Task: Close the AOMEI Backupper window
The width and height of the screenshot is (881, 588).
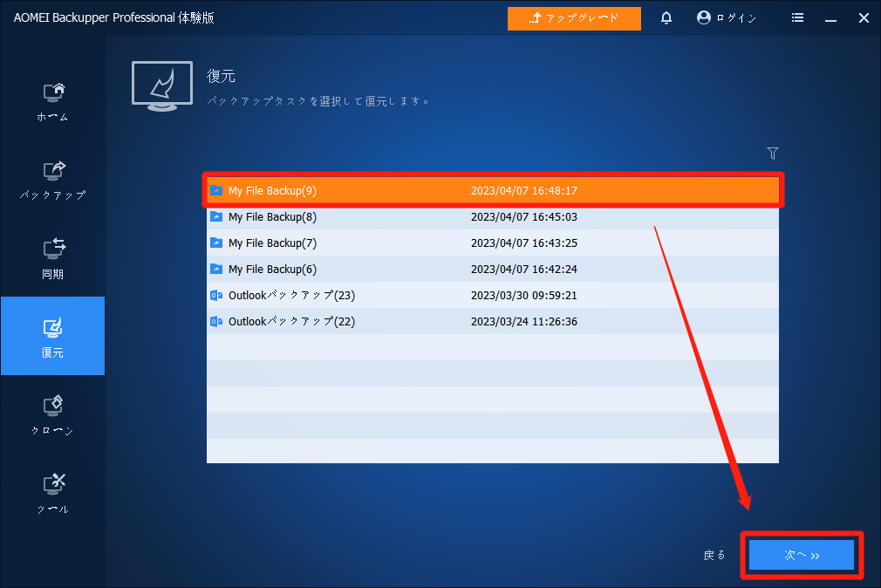Action: tap(864, 18)
